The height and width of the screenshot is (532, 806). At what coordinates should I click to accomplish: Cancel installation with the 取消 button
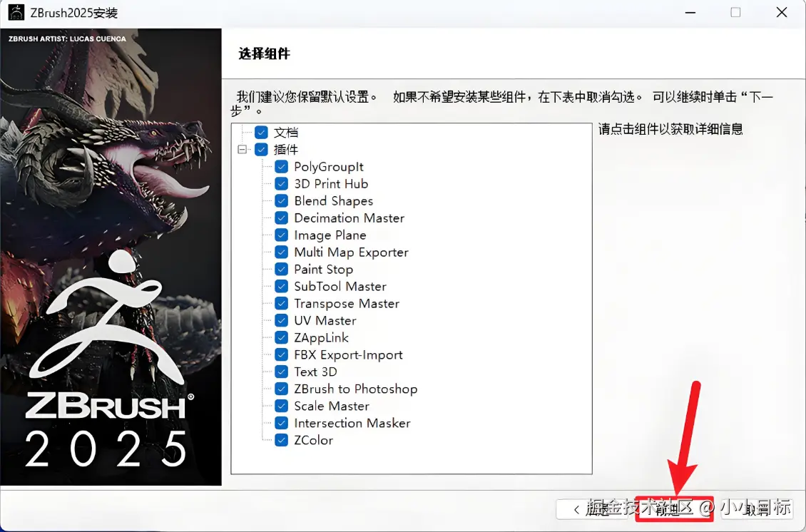click(x=757, y=509)
